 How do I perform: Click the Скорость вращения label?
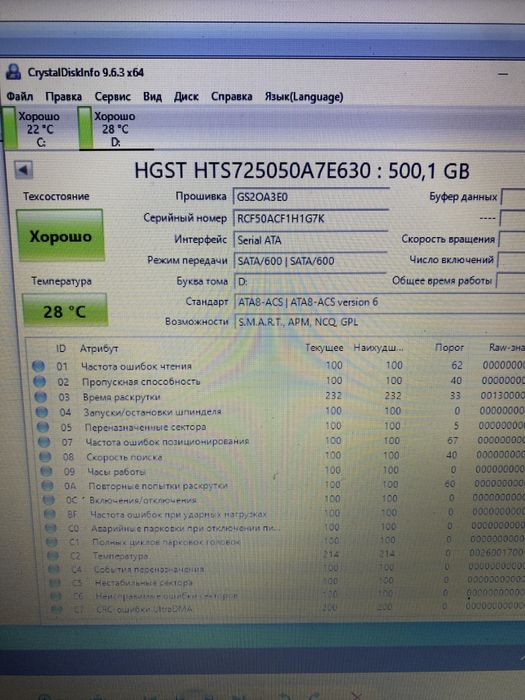(x=448, y=239)
